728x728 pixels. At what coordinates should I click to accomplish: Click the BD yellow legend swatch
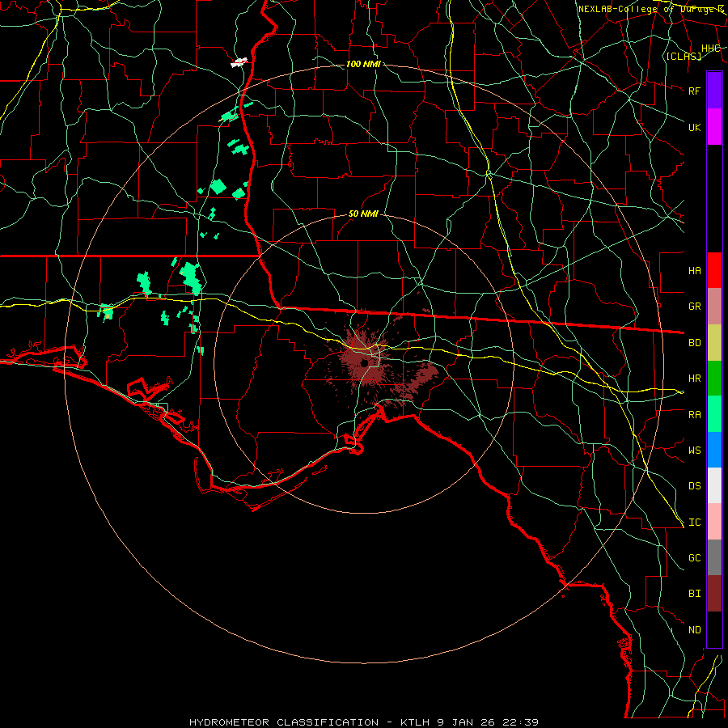click(714, 343)
